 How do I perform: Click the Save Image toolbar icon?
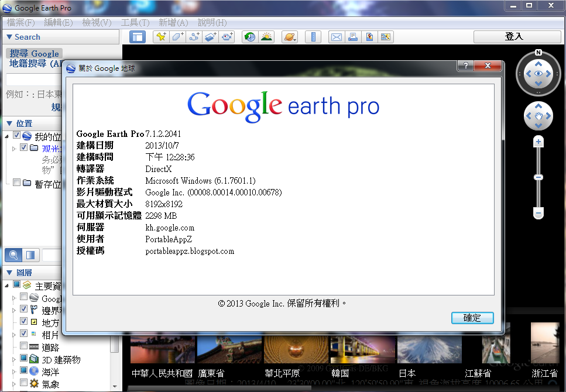point(369,37)
